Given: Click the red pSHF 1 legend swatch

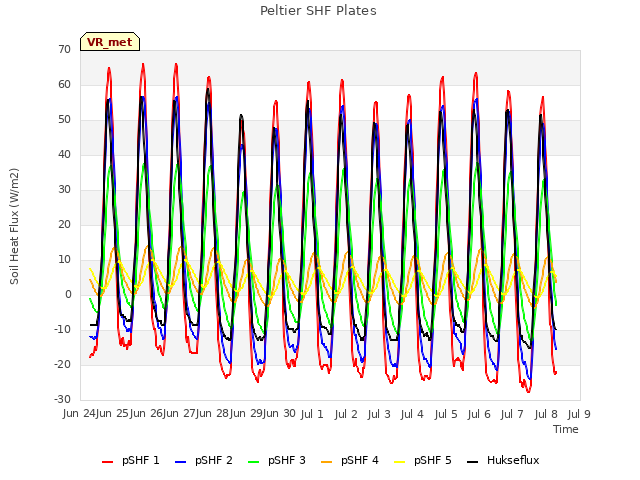Looking at the screenshot, I should (x=107, y=462).
